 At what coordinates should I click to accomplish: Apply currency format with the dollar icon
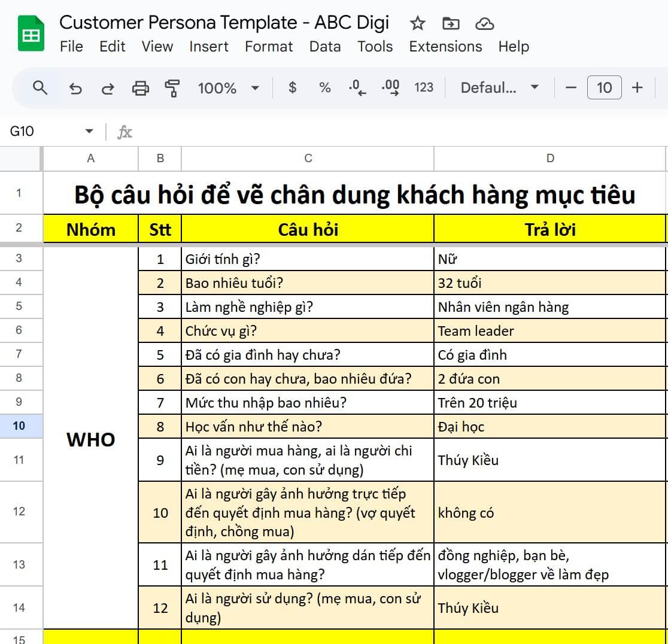point(292,87)
